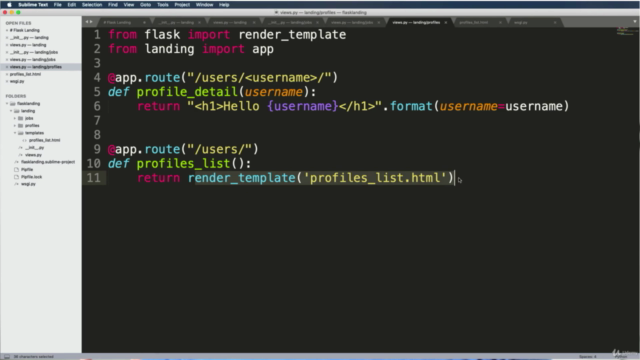Click the Pipfile document icon

pos(17,169)
